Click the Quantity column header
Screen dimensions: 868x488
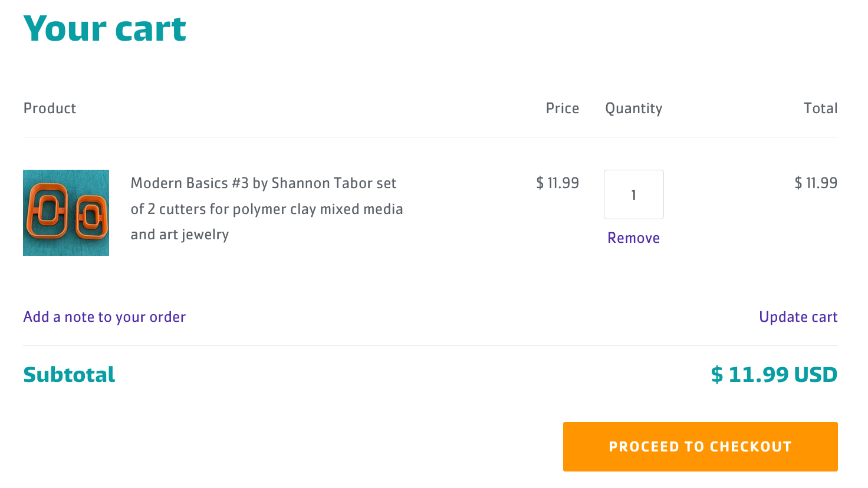[x=633, y=108]
